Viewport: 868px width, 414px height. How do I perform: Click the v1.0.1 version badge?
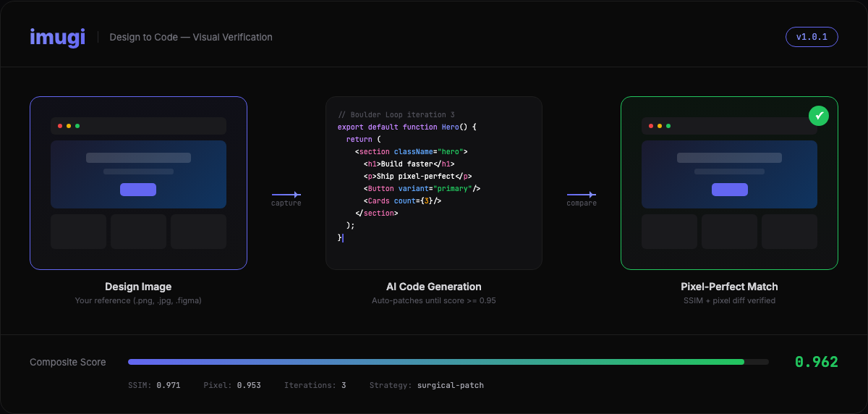coord(812,37)
